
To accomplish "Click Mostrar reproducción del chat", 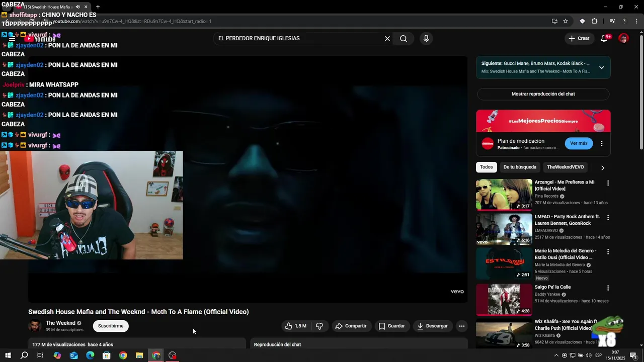I will tap(543, 94).
